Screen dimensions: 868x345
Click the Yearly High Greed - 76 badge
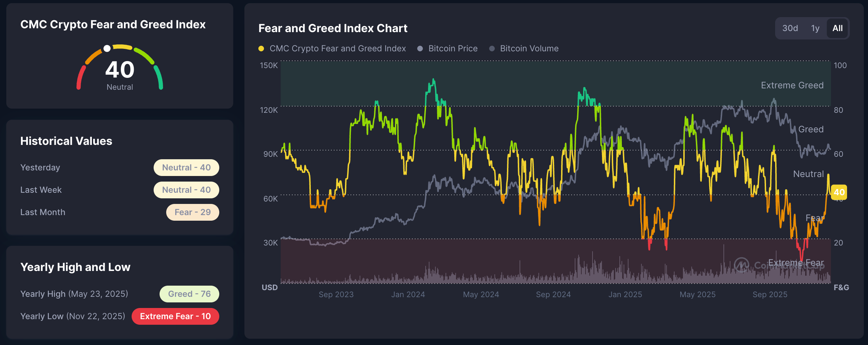[x=189, y=294]
